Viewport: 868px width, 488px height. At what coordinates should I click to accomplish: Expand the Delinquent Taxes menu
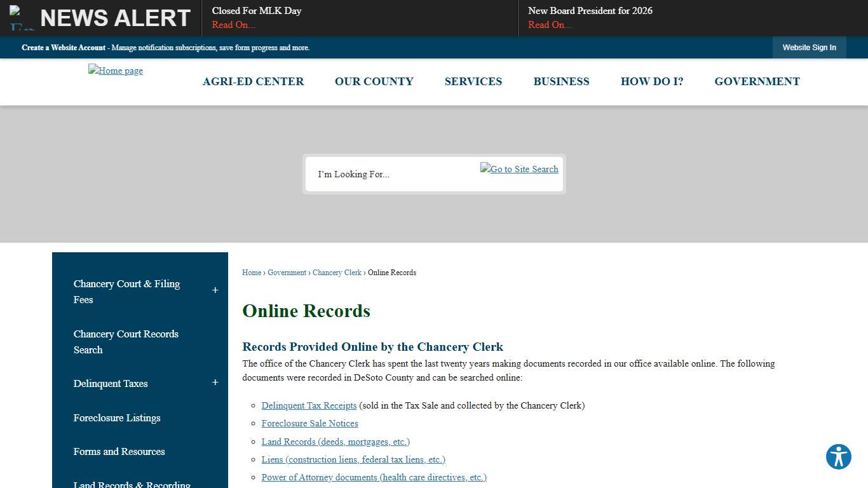click(215, 383)
